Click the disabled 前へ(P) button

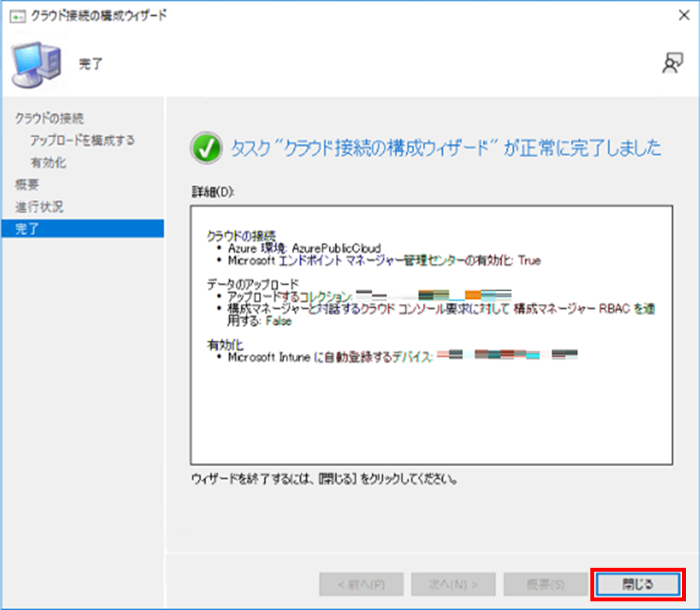361,584
